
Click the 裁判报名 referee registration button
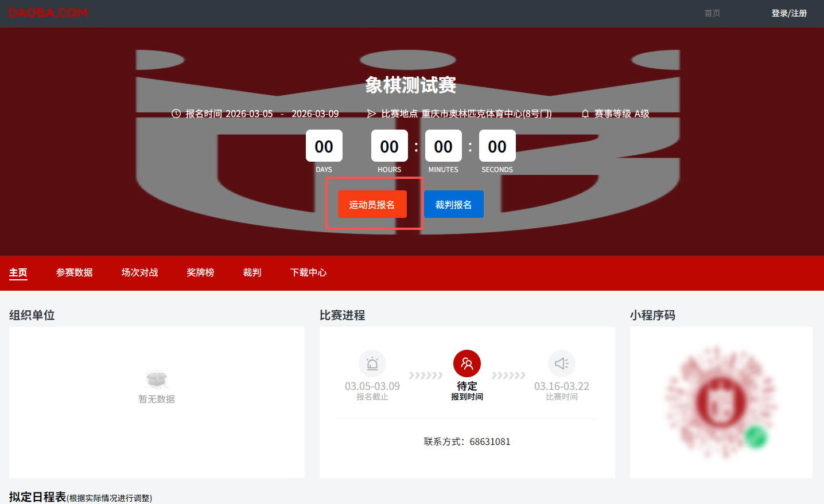(453, 204)
